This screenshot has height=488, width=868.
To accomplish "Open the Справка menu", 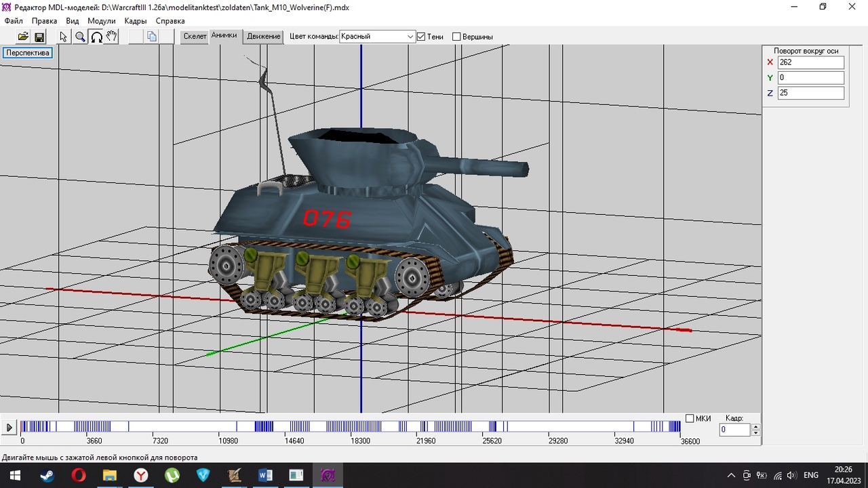I will [170, 21].
